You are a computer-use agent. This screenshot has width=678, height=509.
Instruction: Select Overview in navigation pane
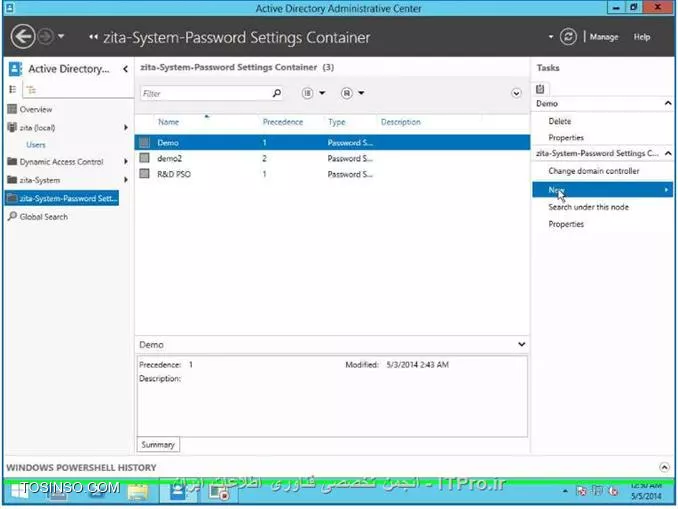point(36,109)
